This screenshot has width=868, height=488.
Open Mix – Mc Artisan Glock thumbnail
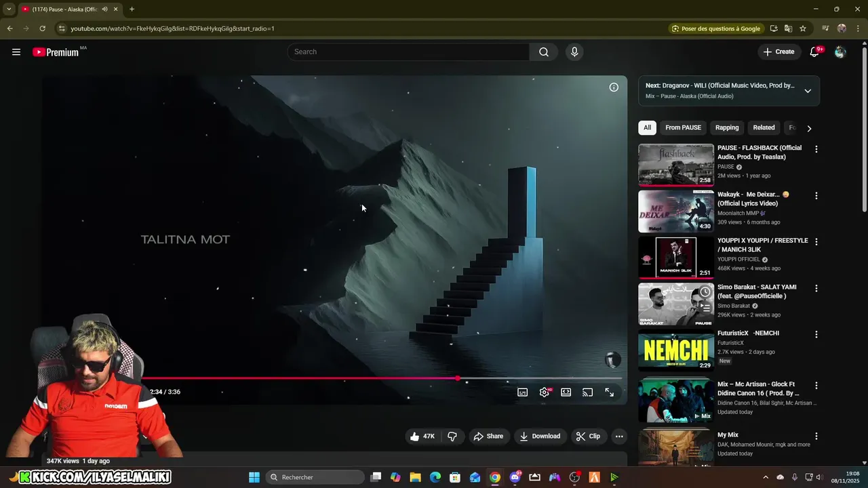(x=676, y=401)
